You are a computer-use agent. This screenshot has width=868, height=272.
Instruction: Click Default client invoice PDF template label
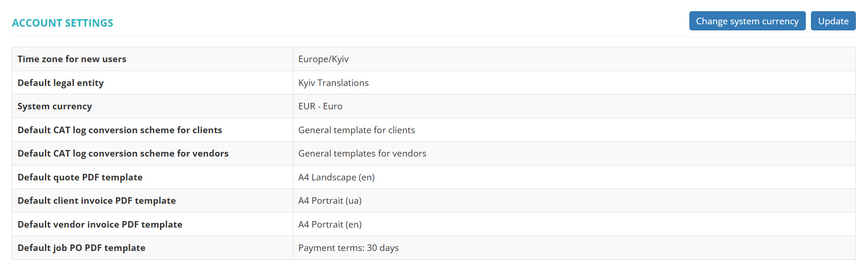(x=97, y=200)
